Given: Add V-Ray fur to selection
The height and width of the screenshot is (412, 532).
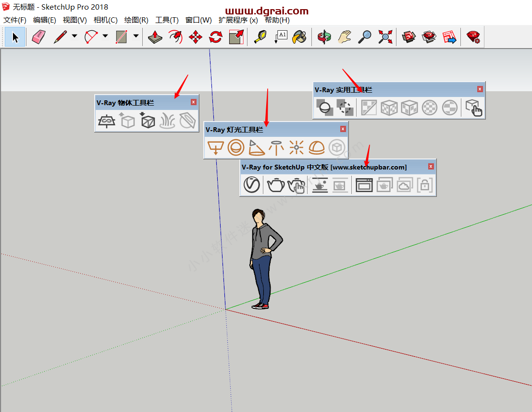Looking at the screenshot, I should [x=167, y=121].
